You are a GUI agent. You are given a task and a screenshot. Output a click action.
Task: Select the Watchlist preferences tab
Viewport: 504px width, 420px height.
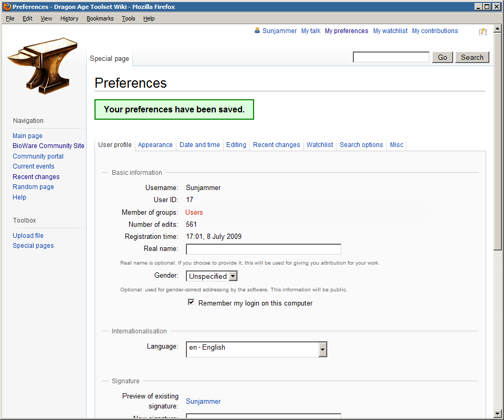(x=320, y=145)
